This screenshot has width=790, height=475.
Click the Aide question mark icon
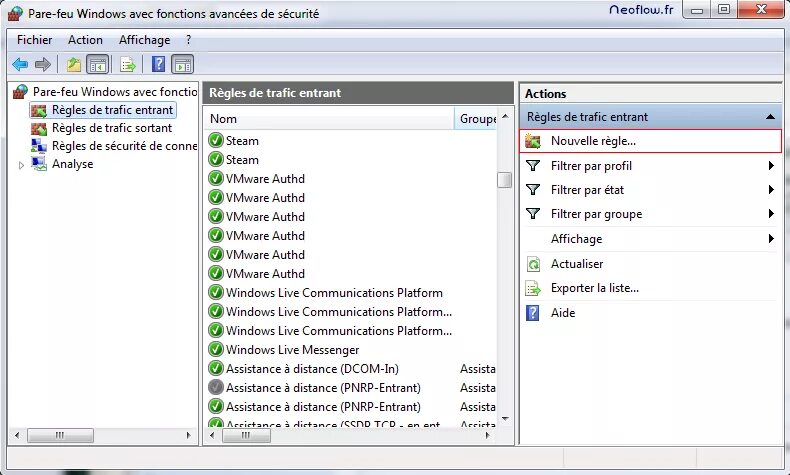pos(533,313)
